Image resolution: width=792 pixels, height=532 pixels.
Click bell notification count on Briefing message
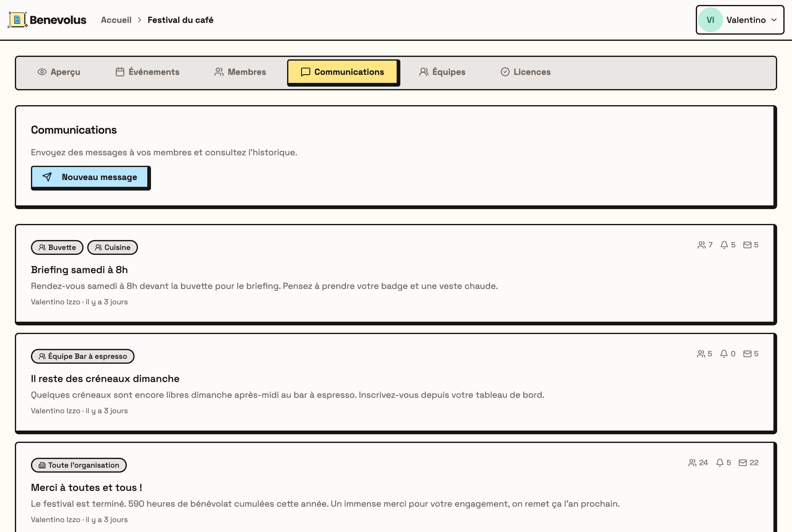click(728, 245)
